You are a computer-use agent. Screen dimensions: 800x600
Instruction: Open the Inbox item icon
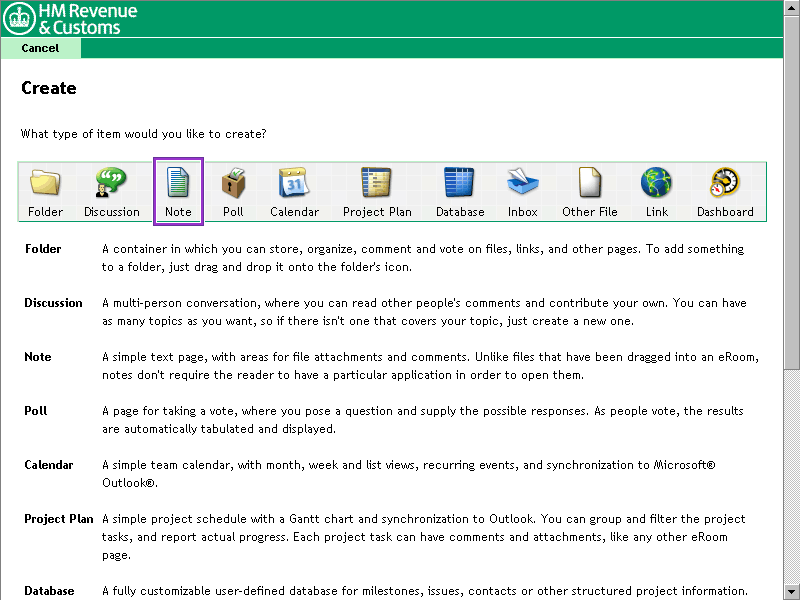(x=523, y=183)
